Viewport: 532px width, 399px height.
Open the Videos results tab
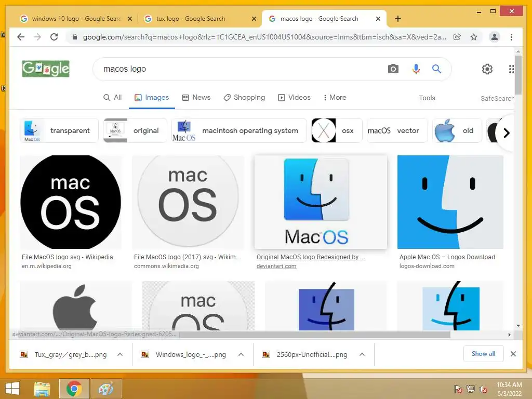[x=294, y=97]
